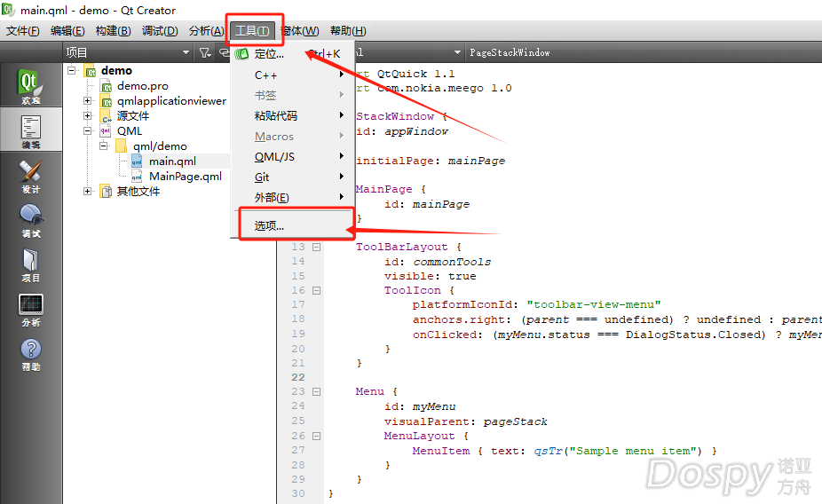Click 'initialPage' property in editor
The width and height of the screenshot is (822, 504).
coord(395,161)
